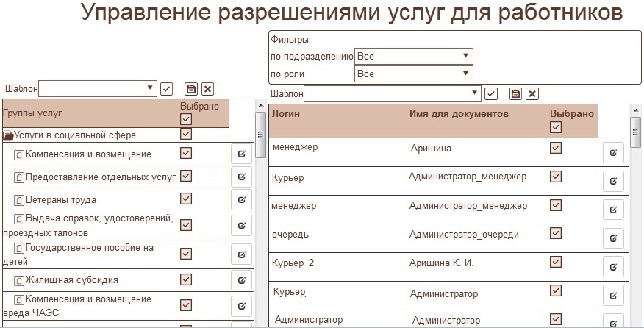Screen dimensions: 644x328
Task: Collapse the Услуги в социальной сфере folder
Action: pyautogui.click(x=8, y=135)
